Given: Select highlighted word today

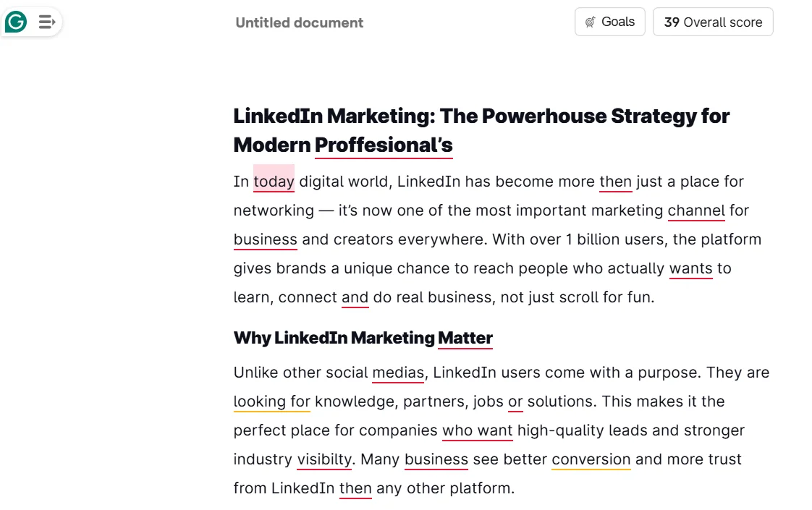Looking at the screenshot, I should 274,182.
